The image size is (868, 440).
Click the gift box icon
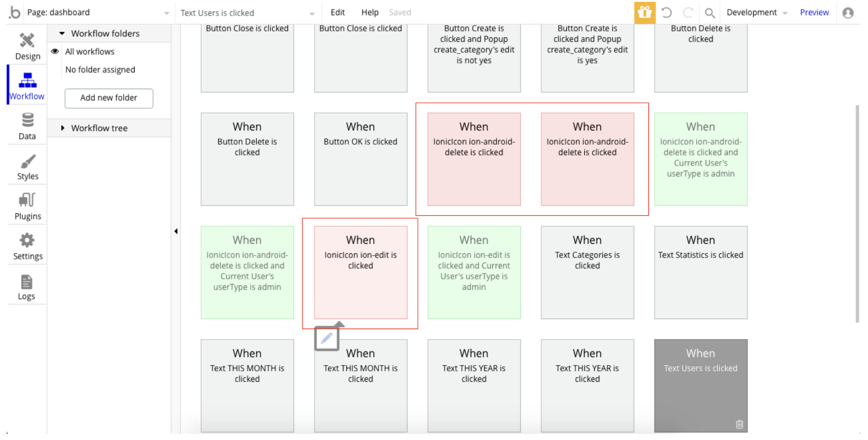[x=644, y=13]
